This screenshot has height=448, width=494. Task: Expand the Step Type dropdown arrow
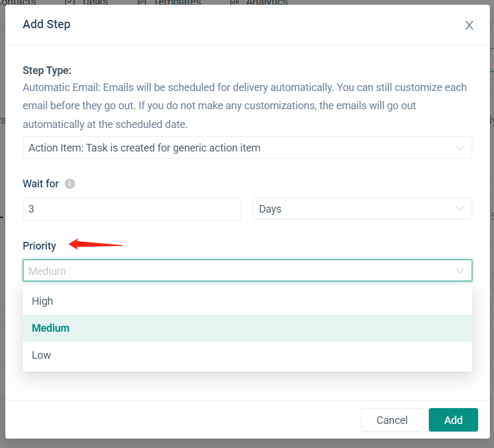pos(460,148)
